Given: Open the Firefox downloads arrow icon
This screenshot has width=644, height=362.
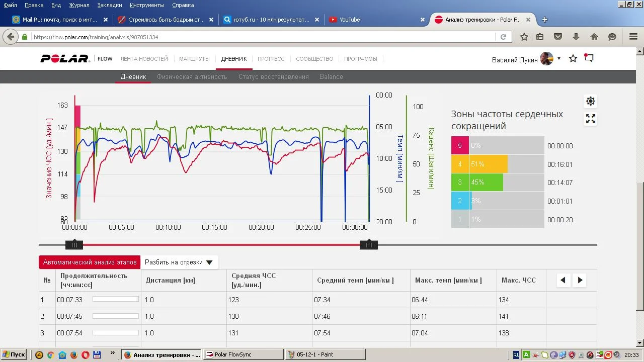Looking at the screenshot, I should pyautogui.click(x=576, y=37).
